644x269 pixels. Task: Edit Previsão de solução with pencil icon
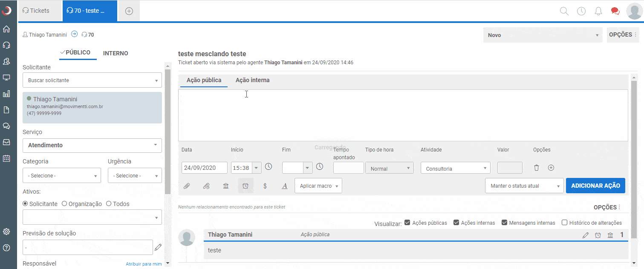(158, 247)
